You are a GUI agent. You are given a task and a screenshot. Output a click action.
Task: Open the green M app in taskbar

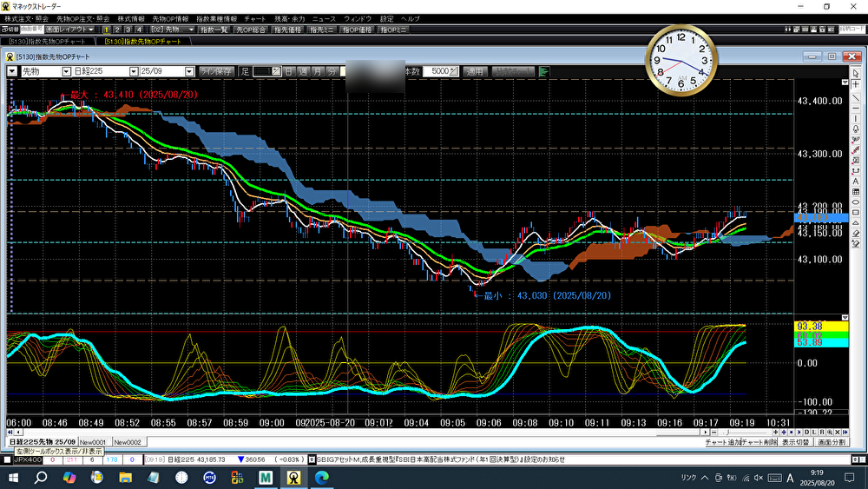point(266,477)
